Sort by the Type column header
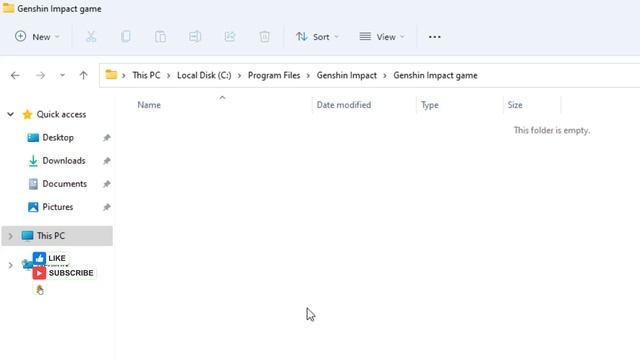640x360 pixels. coord(430,105)
